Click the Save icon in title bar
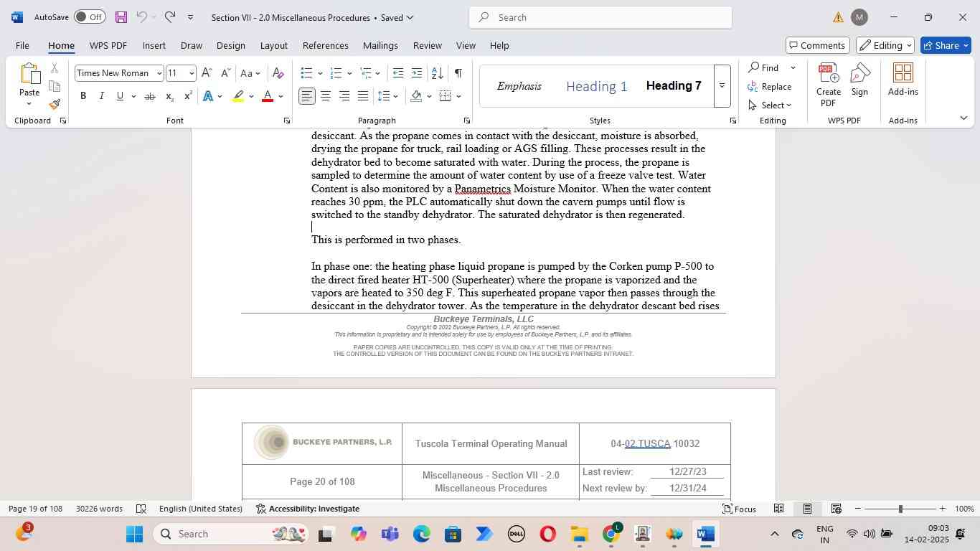 coord(121,17)
